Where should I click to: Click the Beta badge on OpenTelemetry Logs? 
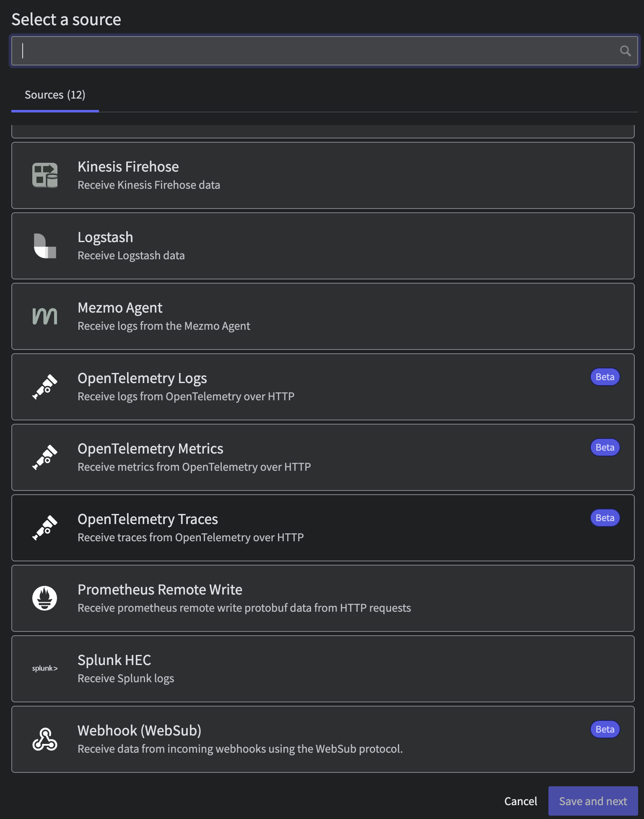tap(605, 377)
